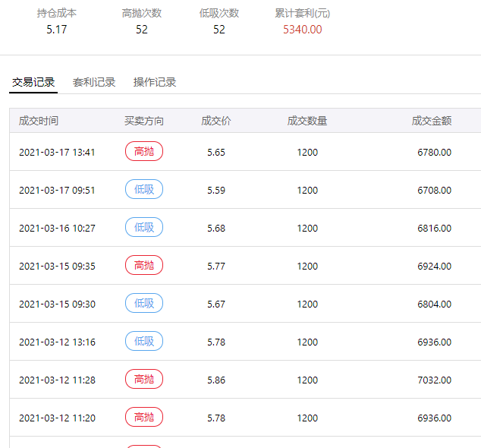The image size is (481, 448).
Task: Click the 成交金额 column header
Action: (432, 121)
